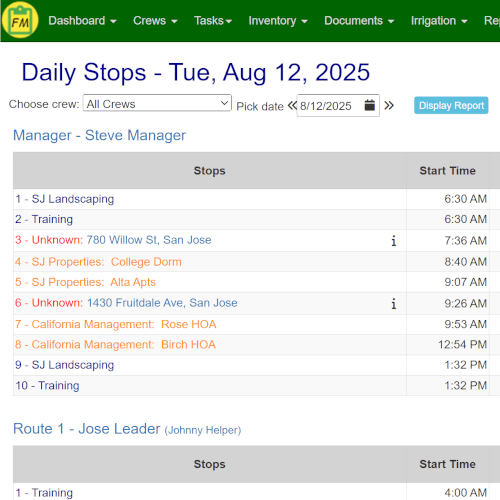The width and height of the screenshot is (500, 500).
Task: Open Manager - Steve Manager heading link
Action: tap(99, 135)
